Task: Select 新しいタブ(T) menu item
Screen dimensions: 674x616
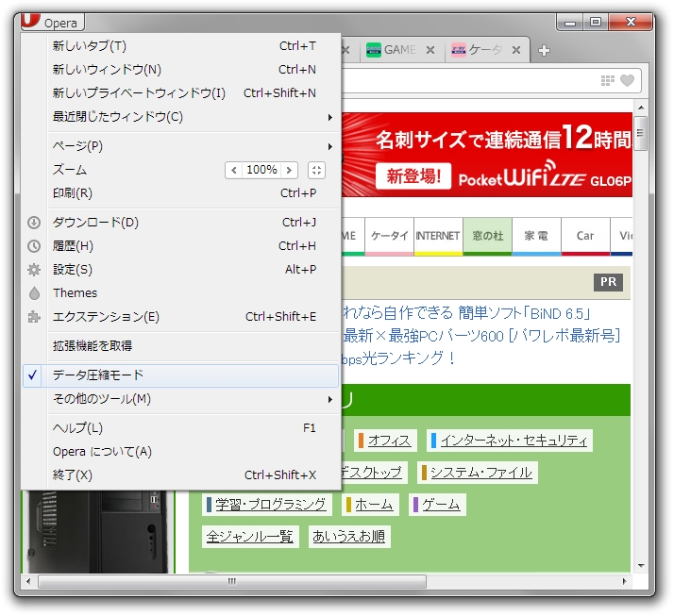Action: 180,46
